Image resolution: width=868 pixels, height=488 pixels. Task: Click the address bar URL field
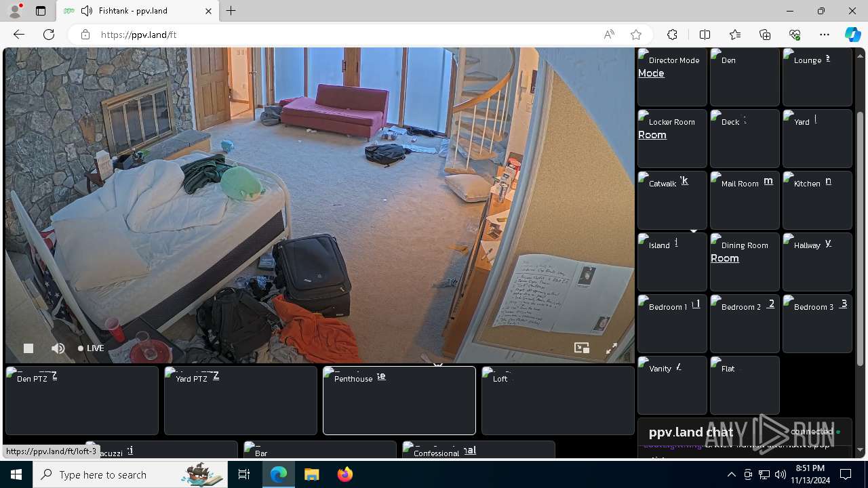click(346, 35)
